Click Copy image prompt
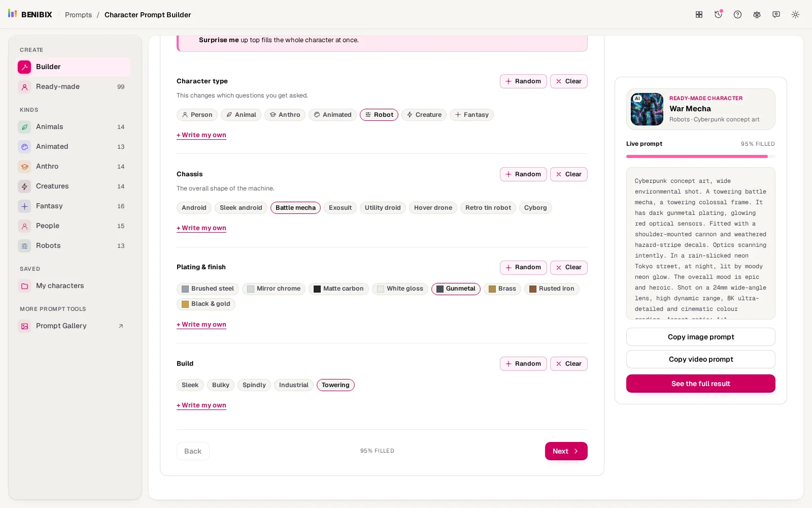 (701, 337)
